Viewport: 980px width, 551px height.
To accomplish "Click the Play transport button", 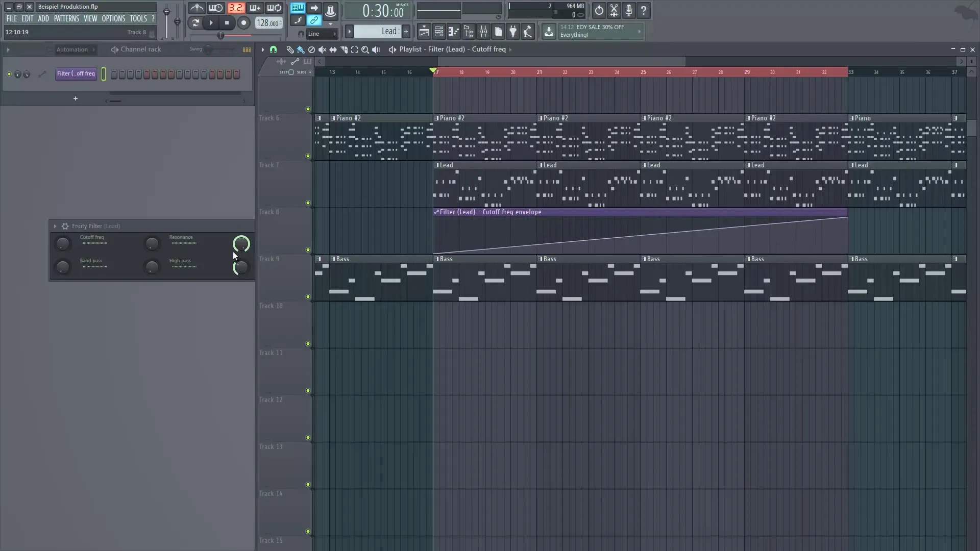I will click(x=211, y=22).
